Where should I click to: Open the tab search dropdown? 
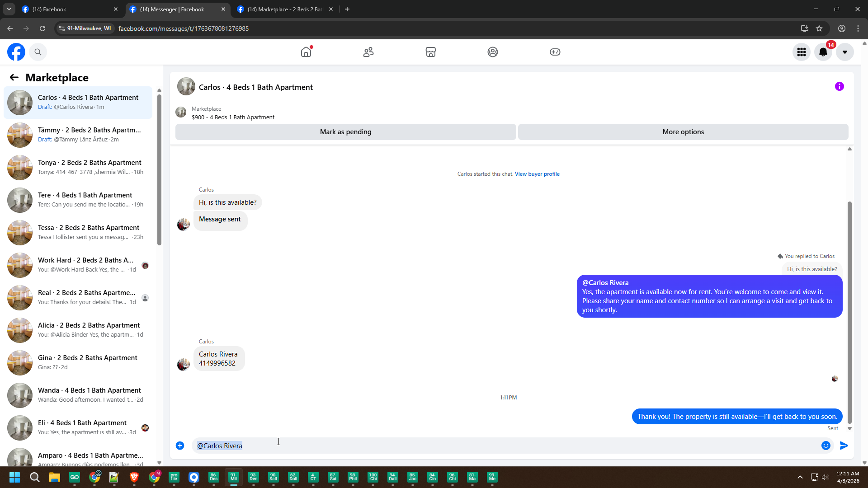coord(9,9)
